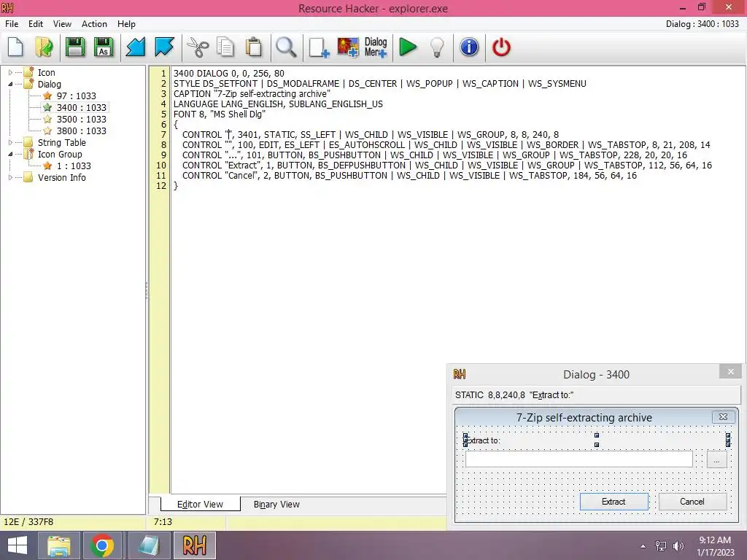
Task: Click the blue down-left arrow toolbar icon
Action: 136,47
